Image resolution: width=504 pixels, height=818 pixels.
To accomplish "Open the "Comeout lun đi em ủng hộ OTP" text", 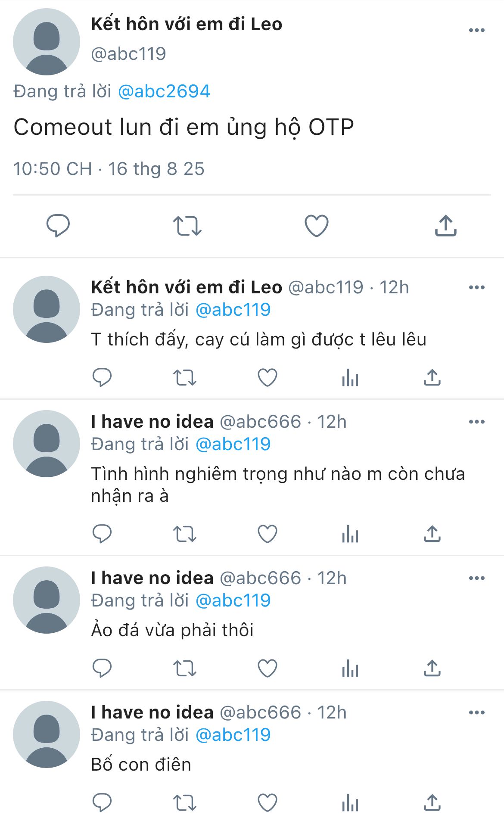I will 184,128.
